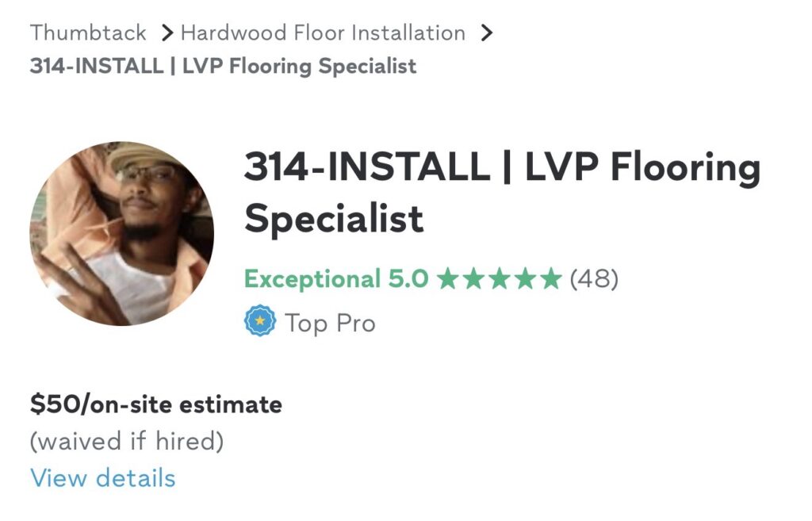Click the chevron after Thumbtack breadcrumb
The image size is (812, 521).
[167, 33]
